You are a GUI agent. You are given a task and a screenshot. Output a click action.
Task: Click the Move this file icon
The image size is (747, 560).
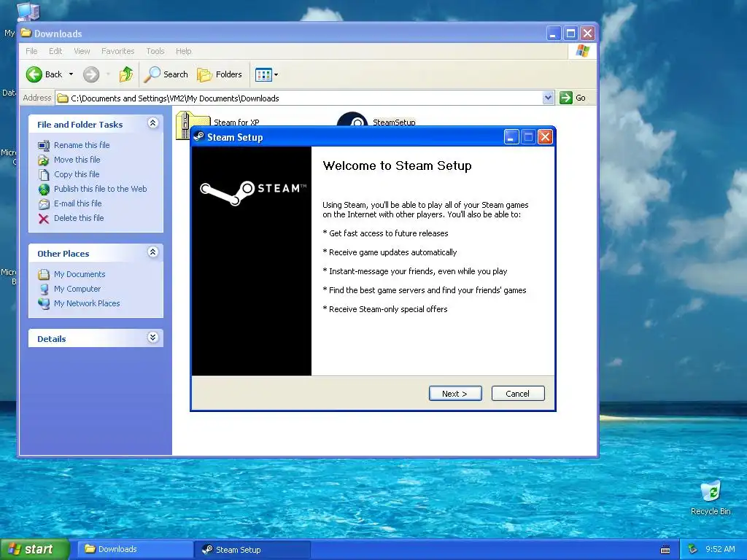[44, 160]
